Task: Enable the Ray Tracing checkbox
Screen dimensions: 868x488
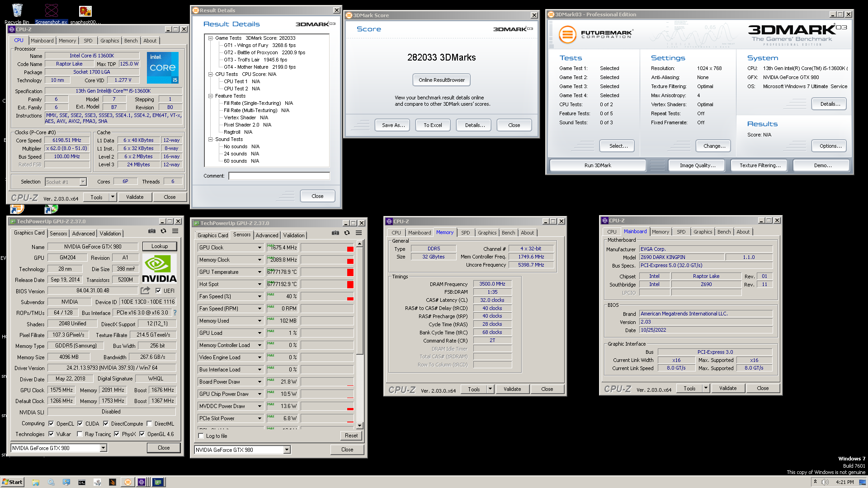Action: (80, 434)
